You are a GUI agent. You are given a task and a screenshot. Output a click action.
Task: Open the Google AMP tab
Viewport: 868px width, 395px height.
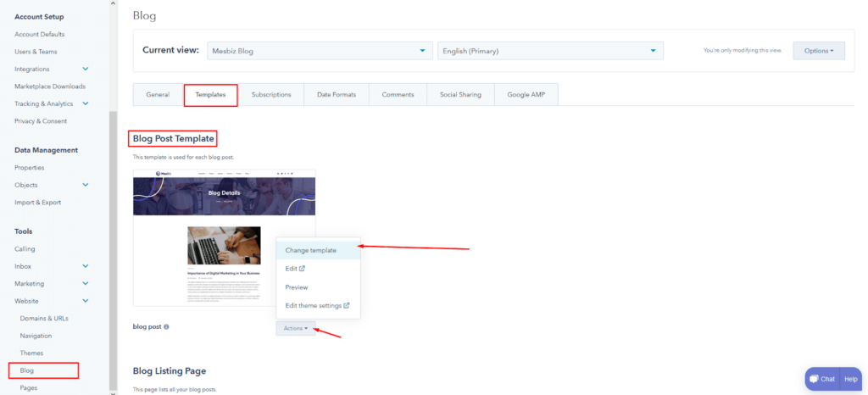point(526,95)
